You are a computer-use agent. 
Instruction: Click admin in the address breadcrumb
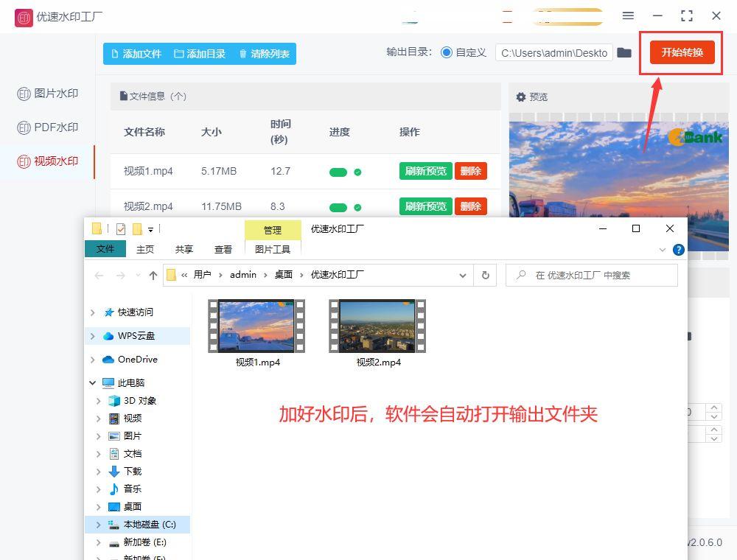[243, 275]
